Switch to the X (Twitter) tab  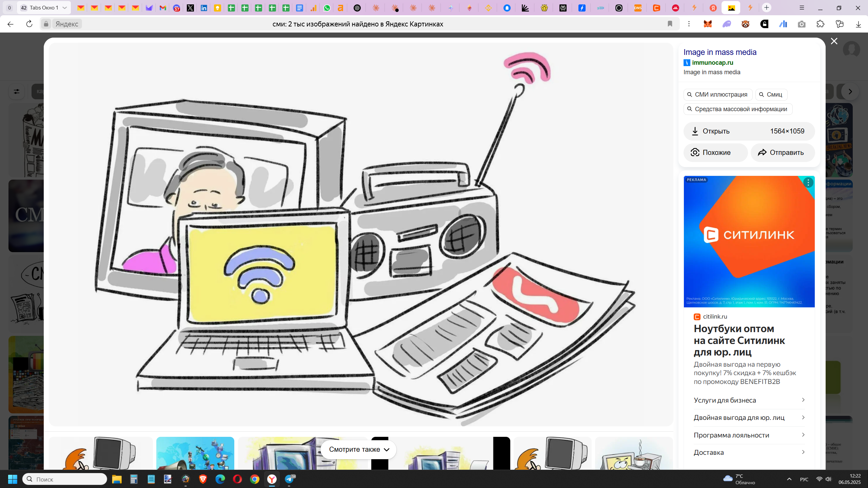[190, 8]
